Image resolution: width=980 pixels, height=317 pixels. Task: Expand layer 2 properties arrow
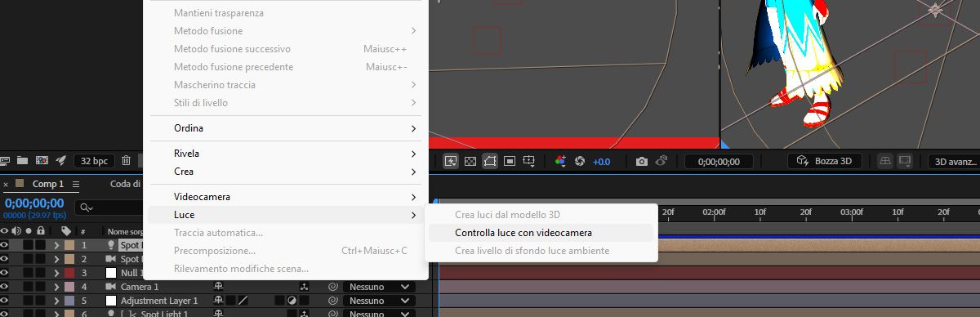(56, 259)
